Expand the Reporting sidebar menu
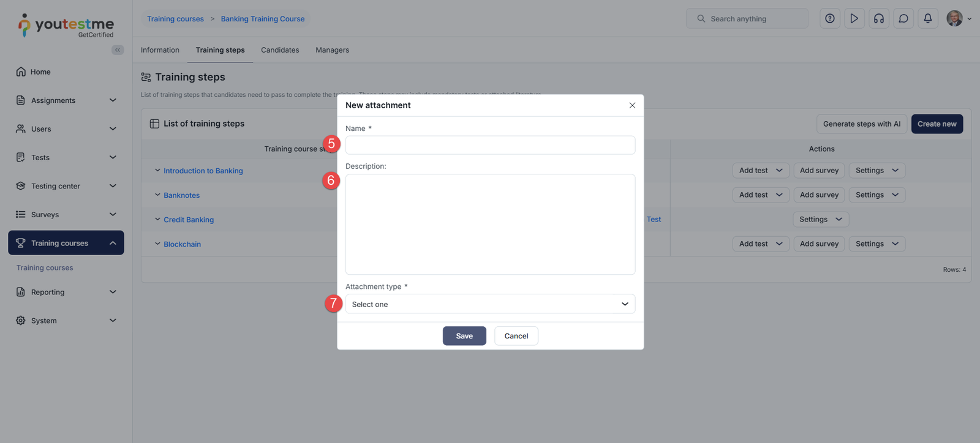 (x=66, y=292)
